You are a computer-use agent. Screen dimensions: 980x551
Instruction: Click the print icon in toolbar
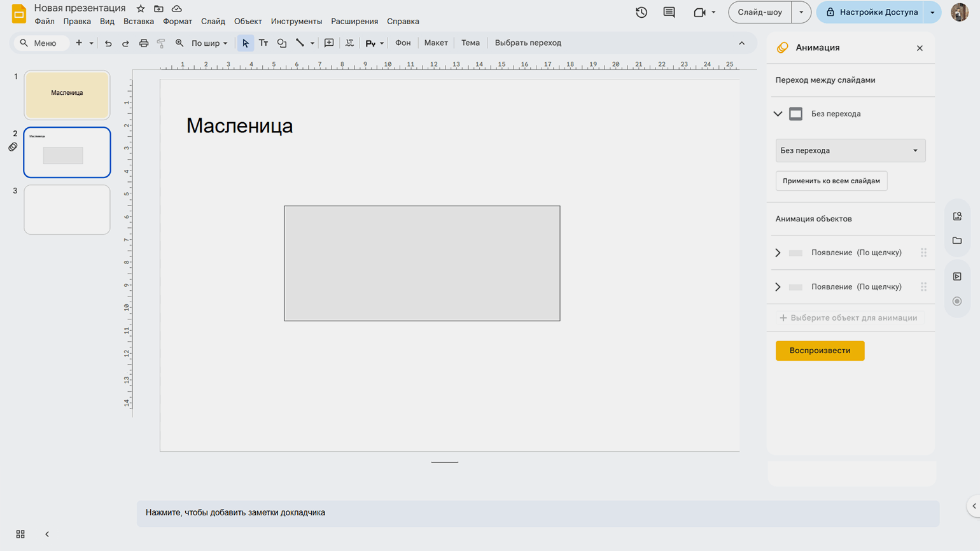(x=144, y=43)
